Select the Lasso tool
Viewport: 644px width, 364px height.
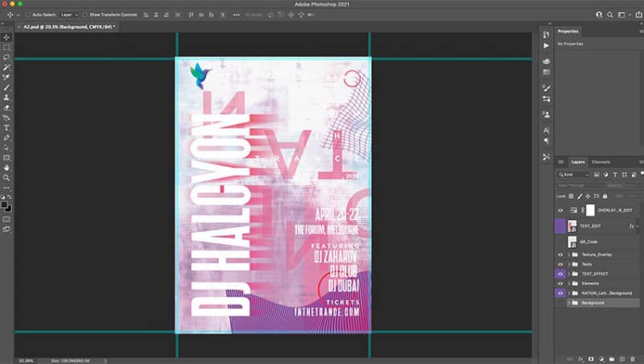pyautogui.click(x=6, y=57)
